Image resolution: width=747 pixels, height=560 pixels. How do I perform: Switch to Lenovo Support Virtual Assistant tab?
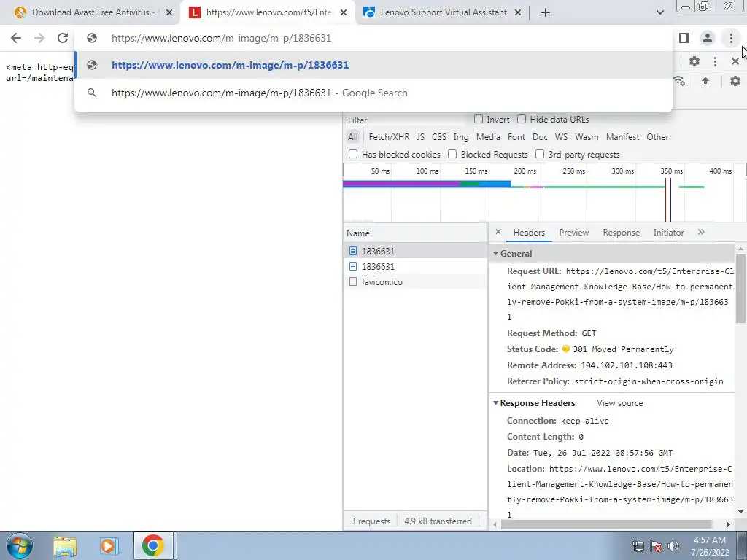coord(443,13)
